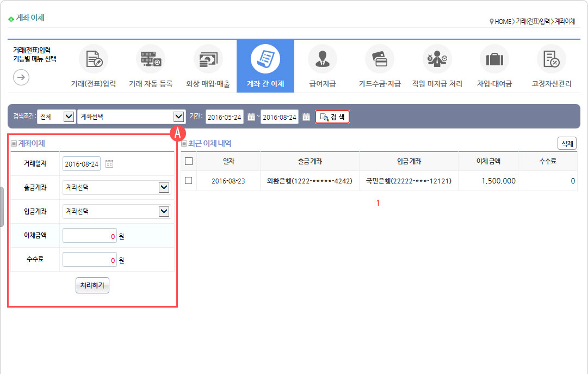The width and height of the screenshot is (588, 374).
Task: Open calendar icon next to 거래일자
Action: (x=109, y=164)
